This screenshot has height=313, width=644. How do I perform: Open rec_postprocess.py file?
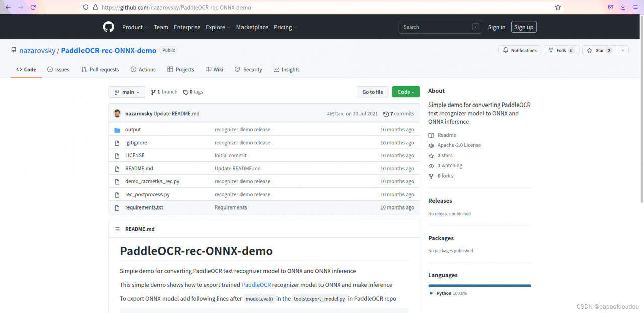coord(147,194)
